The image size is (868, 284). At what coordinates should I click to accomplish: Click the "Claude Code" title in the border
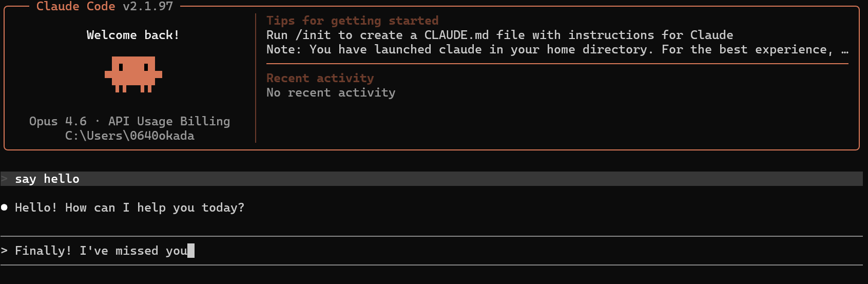75,6
